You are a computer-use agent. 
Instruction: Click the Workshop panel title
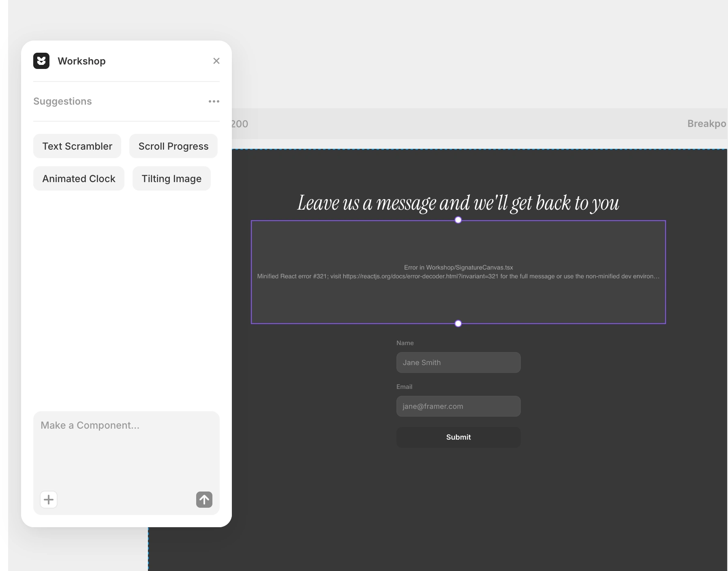(81, 61)
